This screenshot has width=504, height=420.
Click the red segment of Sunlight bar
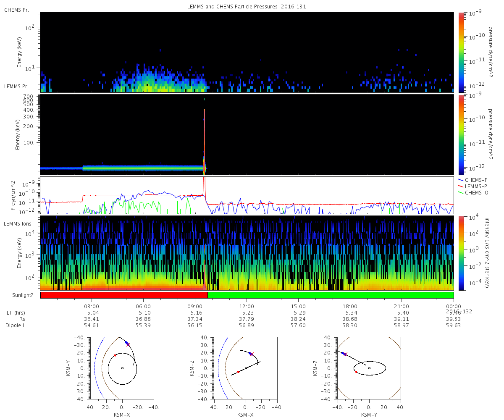coord(124,295)
